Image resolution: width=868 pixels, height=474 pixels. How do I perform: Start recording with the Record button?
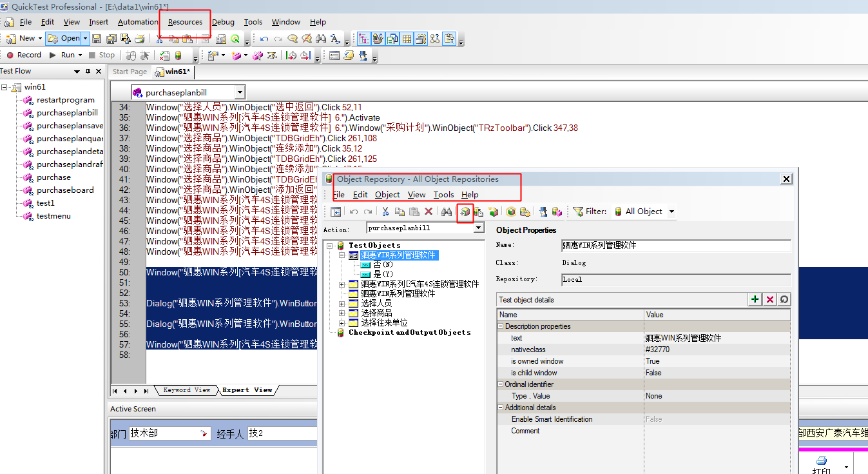coord(24,55)
